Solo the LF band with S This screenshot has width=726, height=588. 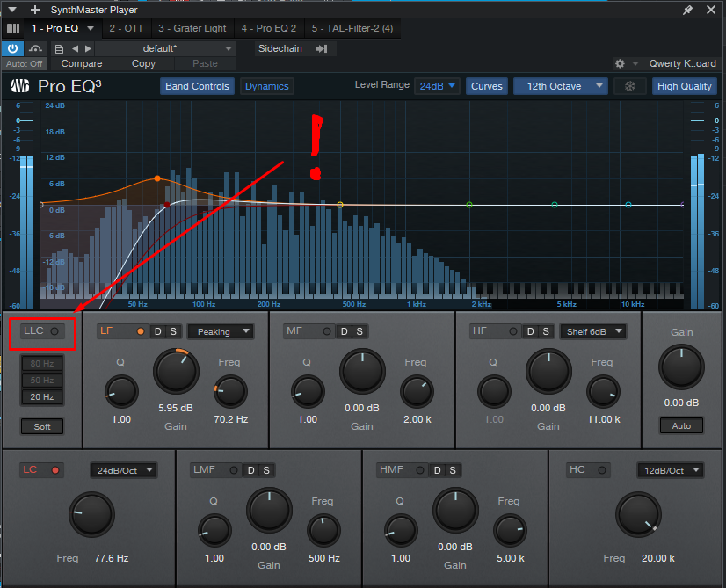point(173,331)
